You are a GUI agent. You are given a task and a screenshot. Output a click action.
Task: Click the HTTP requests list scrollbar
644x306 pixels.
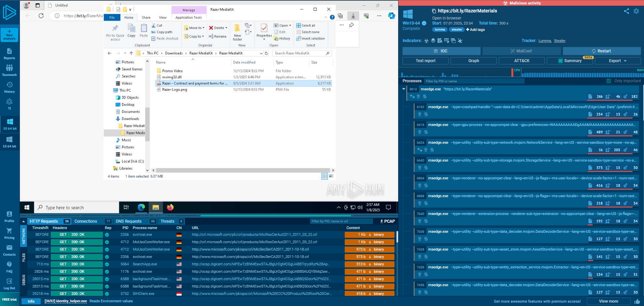click(397, 237)
